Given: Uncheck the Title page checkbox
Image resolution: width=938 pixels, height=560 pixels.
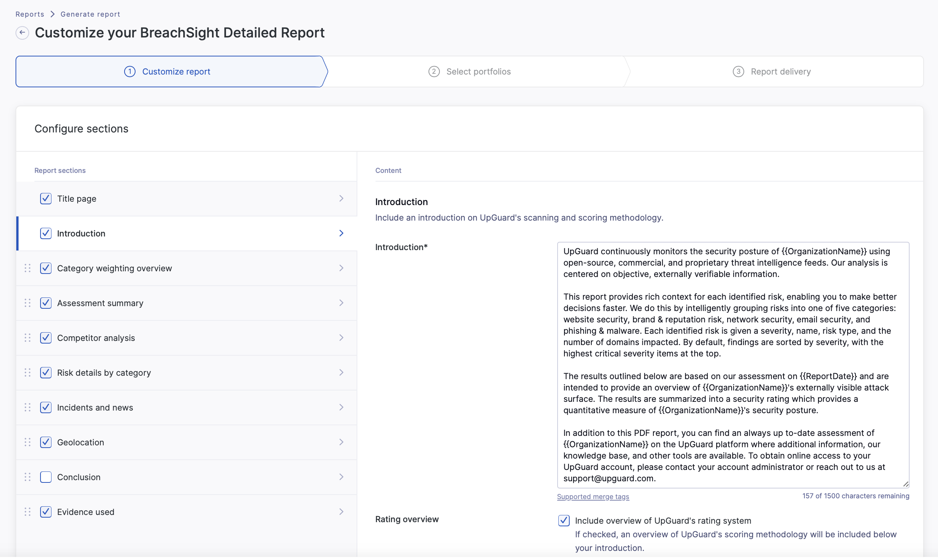Looking at the screenshot, I should pos(46,199).
